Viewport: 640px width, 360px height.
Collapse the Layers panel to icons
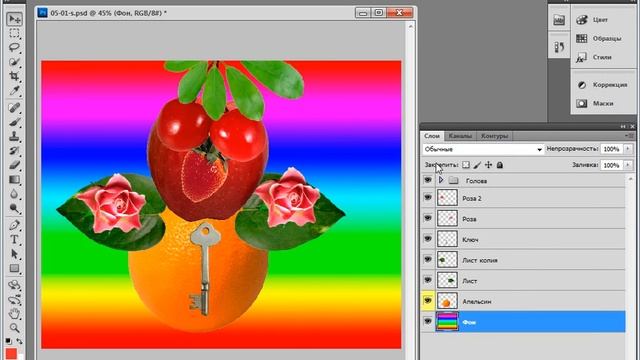click(x=623, y=127)
